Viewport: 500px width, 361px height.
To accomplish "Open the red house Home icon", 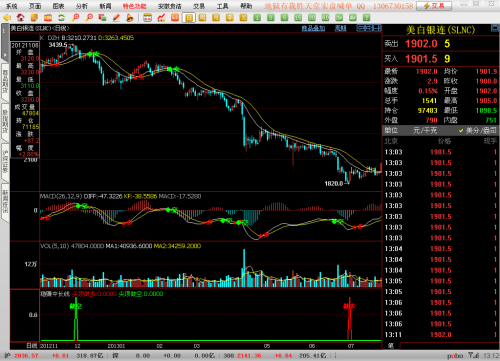I will (20, 18).
